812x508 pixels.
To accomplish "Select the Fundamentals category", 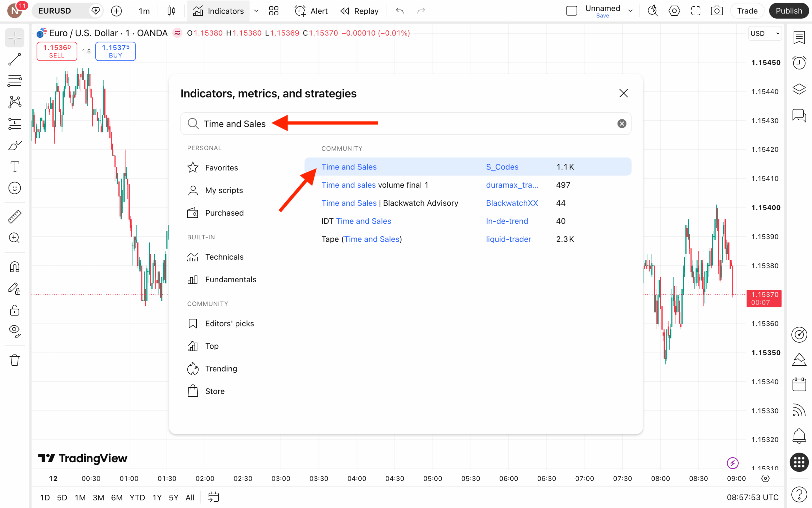I will [221, 279].
